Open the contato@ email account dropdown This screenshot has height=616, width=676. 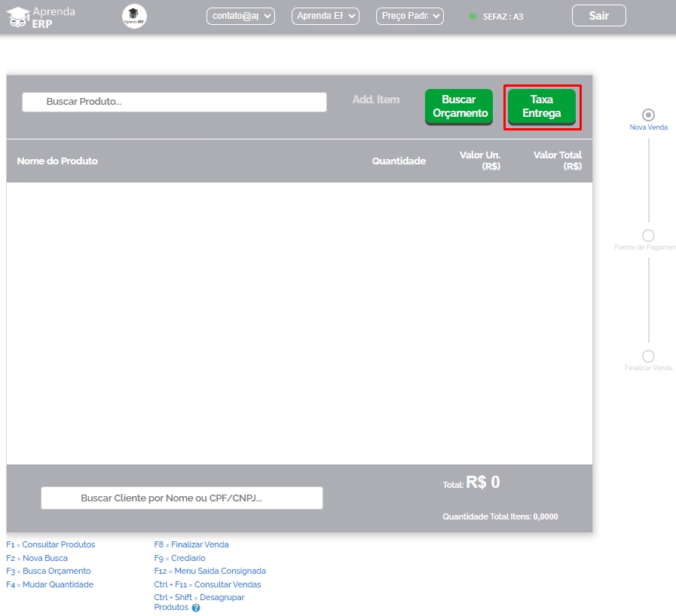point(240,16)
